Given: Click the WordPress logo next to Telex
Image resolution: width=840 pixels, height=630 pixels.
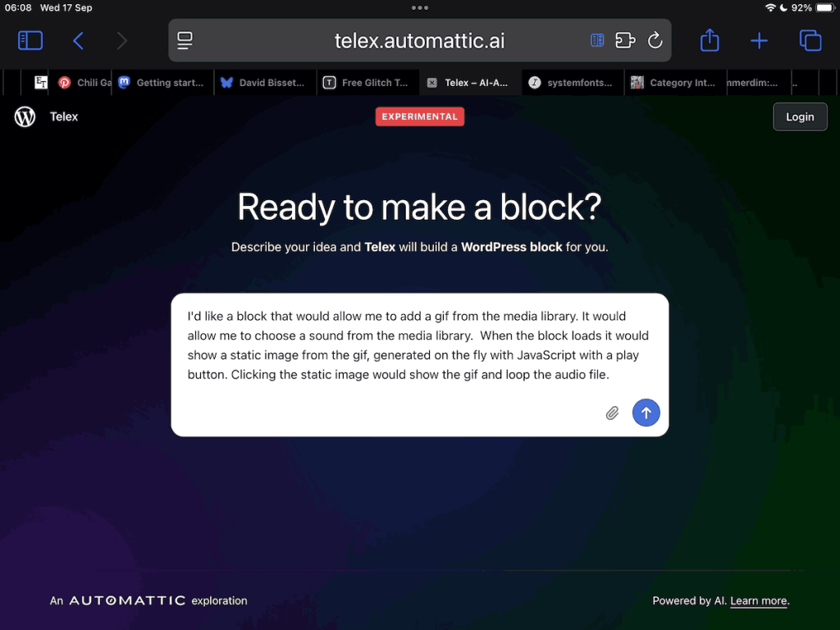Looking at the screenshot, I should click(x=25, y=116).
